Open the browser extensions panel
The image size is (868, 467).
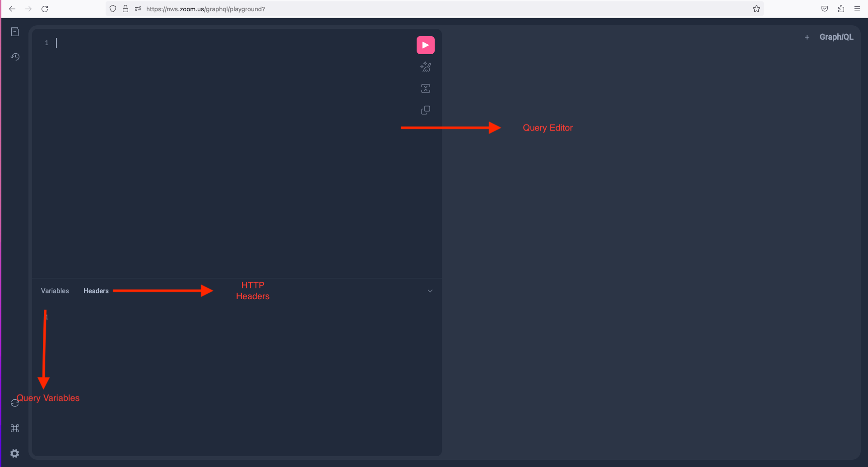pyautogui.click(x=841, y=9)
